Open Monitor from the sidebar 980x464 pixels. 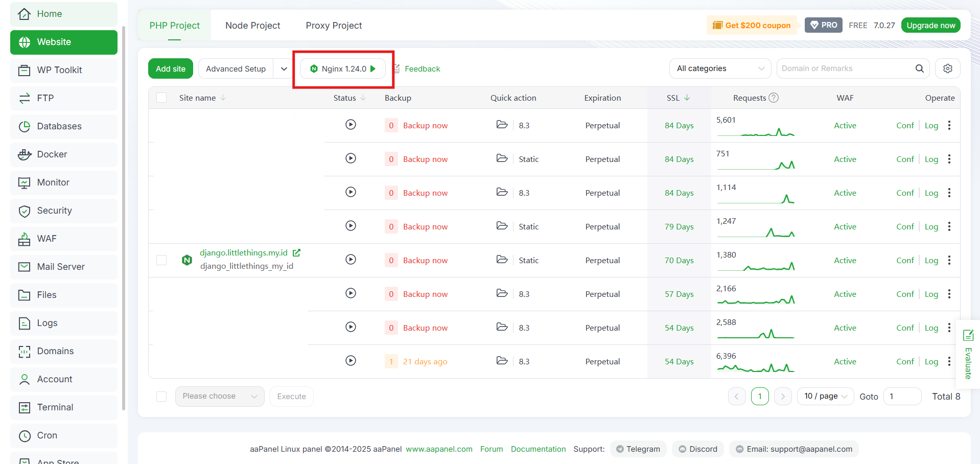tap(64, 182)
